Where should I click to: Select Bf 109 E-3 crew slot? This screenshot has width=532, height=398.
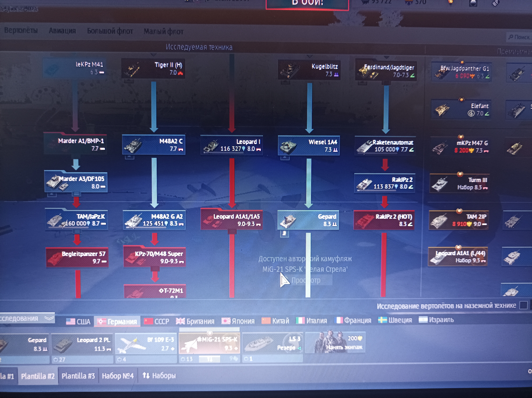coord(146,343)
